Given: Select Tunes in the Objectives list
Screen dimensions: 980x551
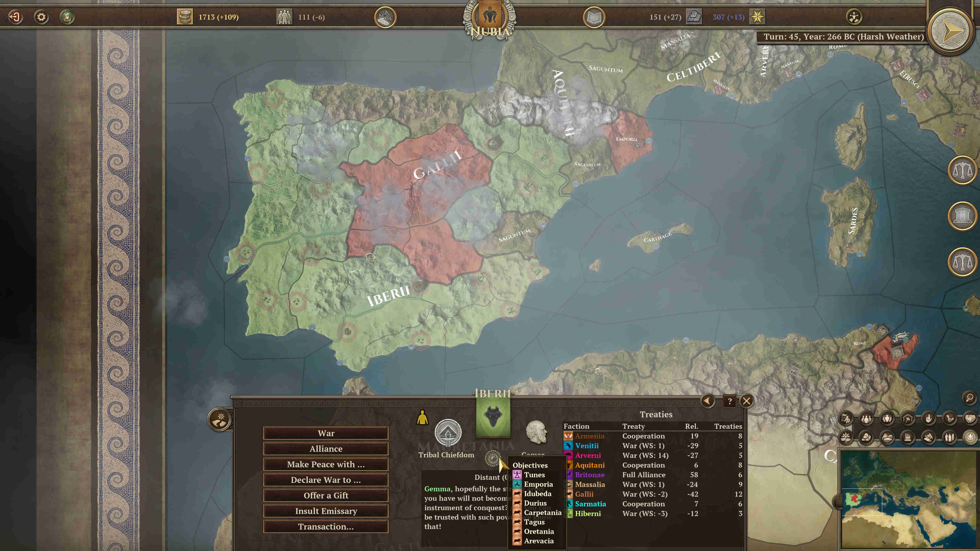Looking at the screenshot, I should click(534, 474).
